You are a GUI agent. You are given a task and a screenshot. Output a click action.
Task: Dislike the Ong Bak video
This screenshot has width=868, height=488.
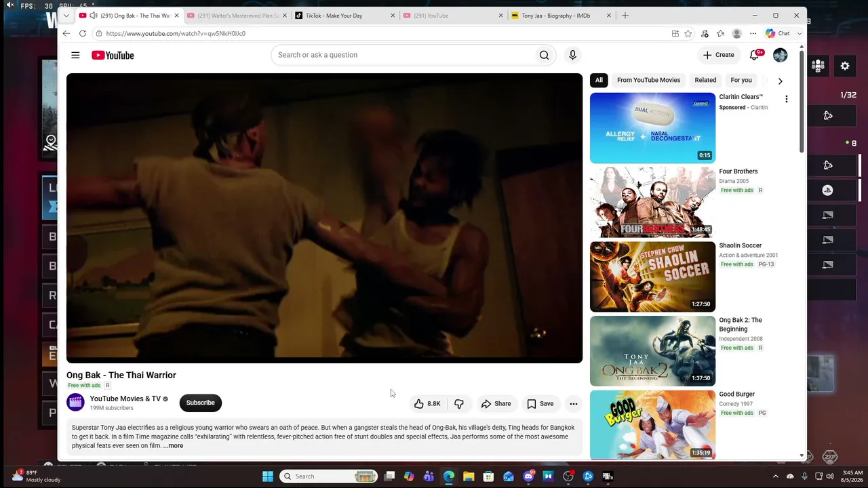(459, 404)
